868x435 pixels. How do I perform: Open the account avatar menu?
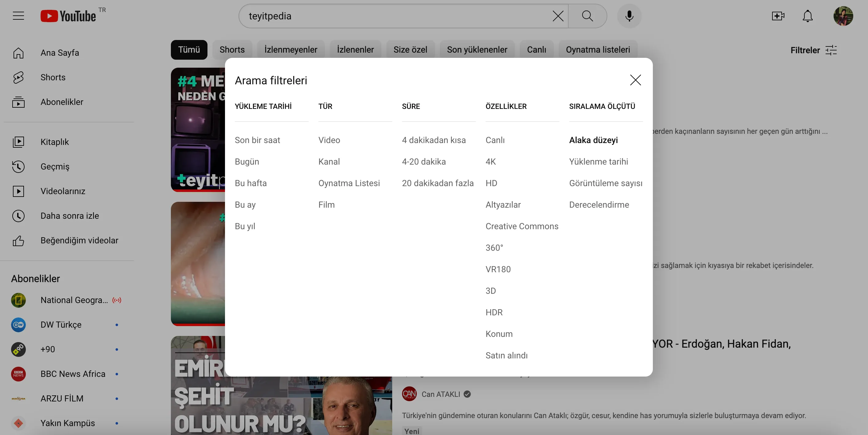843,16
